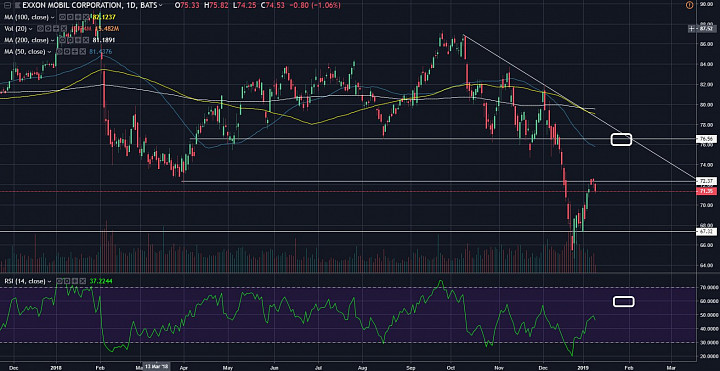Click the third legend icon for MA (50, close)
The width and height of the screenshot is (720, 371).
tap(75, 51)
